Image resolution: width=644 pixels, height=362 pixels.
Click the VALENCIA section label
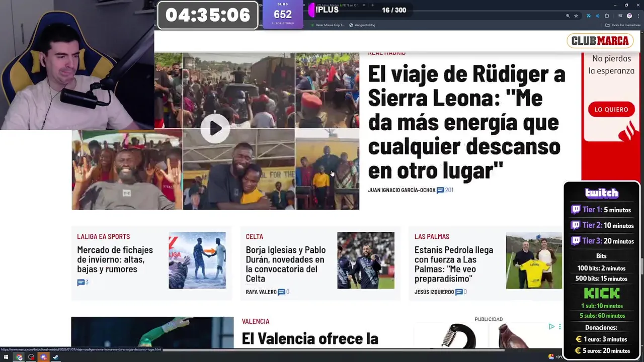click(x=256, y=321)
